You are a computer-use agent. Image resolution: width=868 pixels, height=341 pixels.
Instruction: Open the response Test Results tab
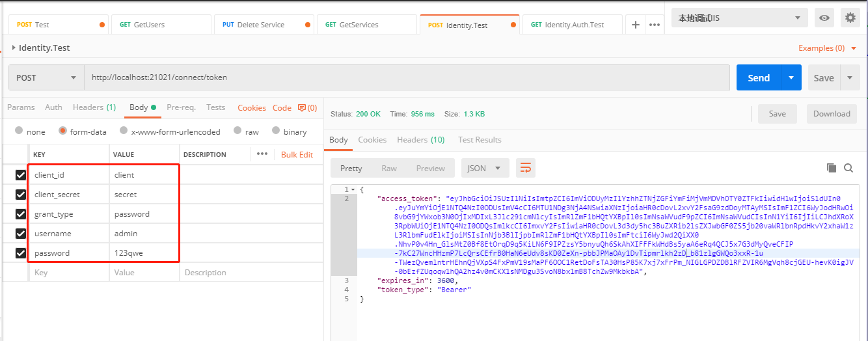pos(480,140)
